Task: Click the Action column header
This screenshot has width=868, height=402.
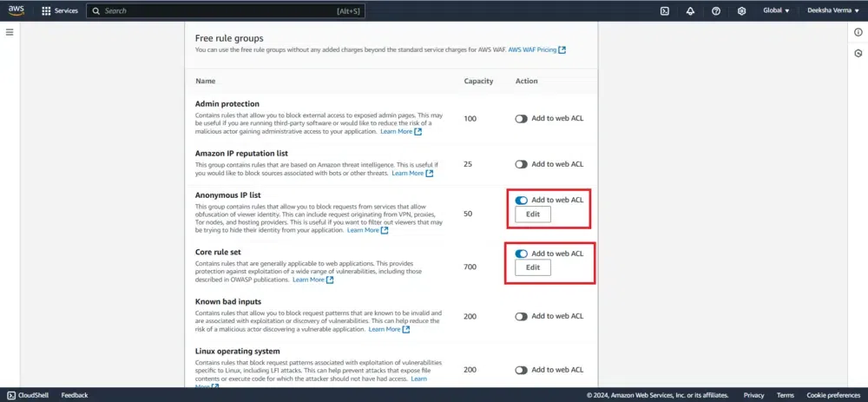Action: (527, 81)
